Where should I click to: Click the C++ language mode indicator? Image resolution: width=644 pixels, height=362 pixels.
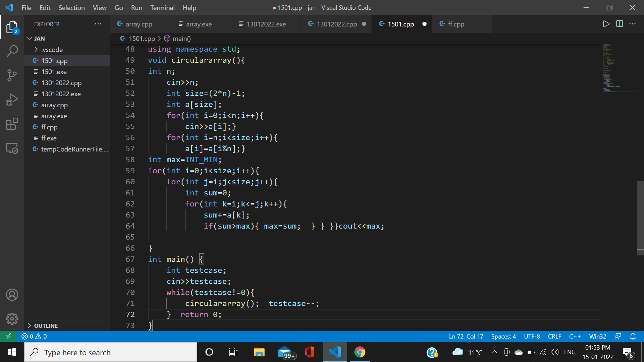[x=575, y=336]
